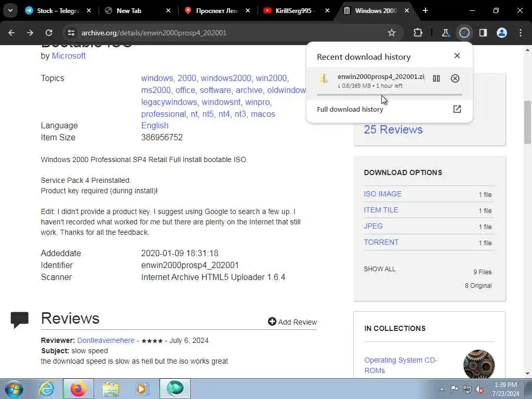This screenshot has width=532, height=399.
Task: Open the Extensions puzzle icon
Action: pos(418,33)
